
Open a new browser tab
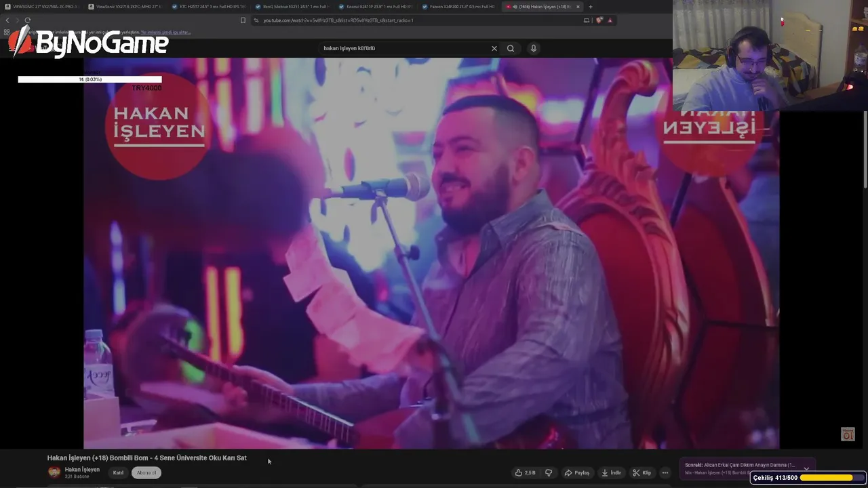[591, 7]
